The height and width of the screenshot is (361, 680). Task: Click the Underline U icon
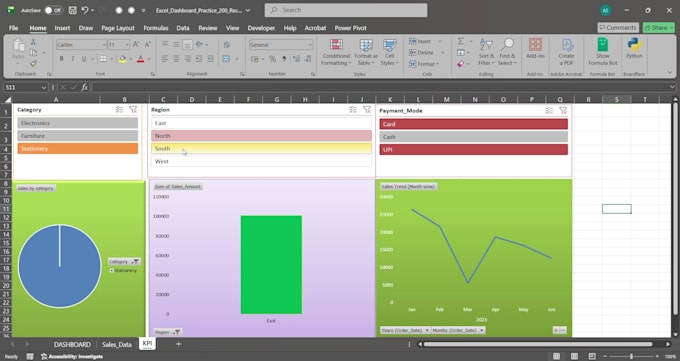tap(84, 59)
